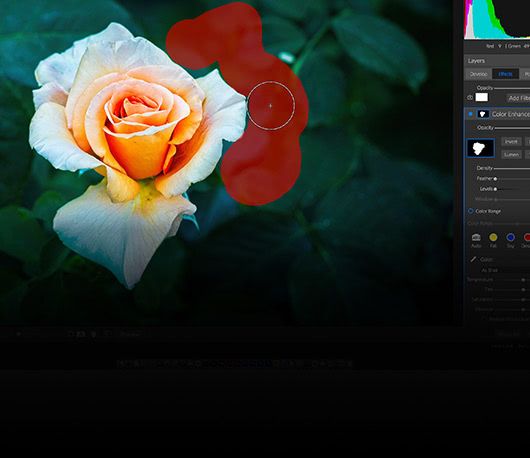Click the Lumen mask button
The height and width of the screenshot is (458, 530).
click(x=511, y=154)
